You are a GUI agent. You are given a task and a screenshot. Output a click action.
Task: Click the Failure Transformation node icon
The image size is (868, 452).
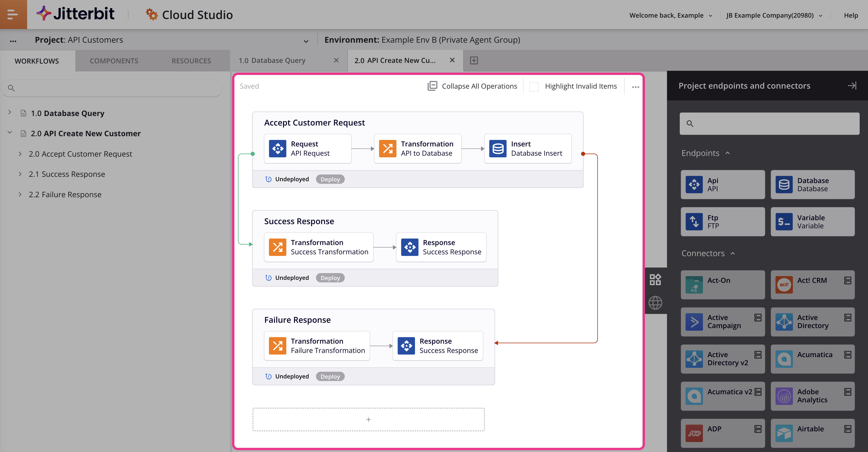coord(278,346)
